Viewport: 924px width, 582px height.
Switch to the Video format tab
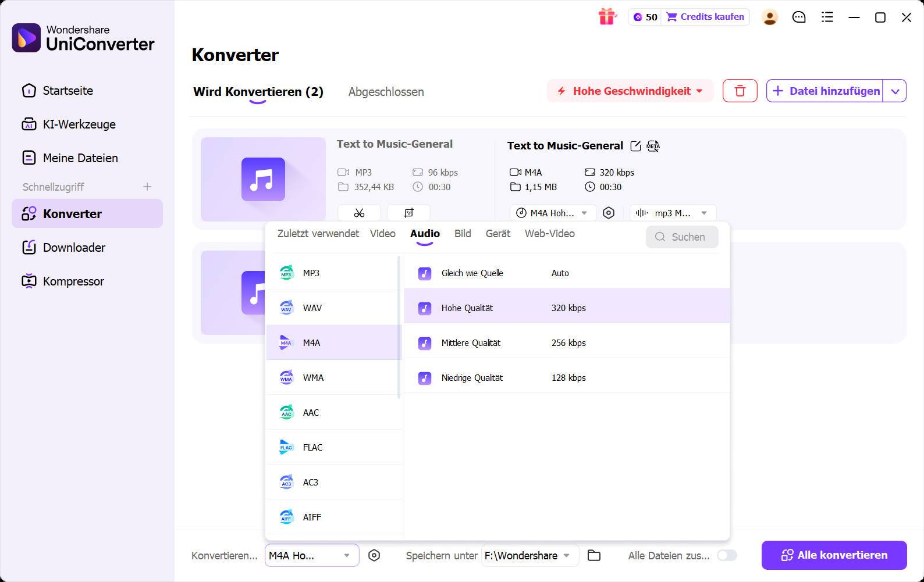pos(383,234)
